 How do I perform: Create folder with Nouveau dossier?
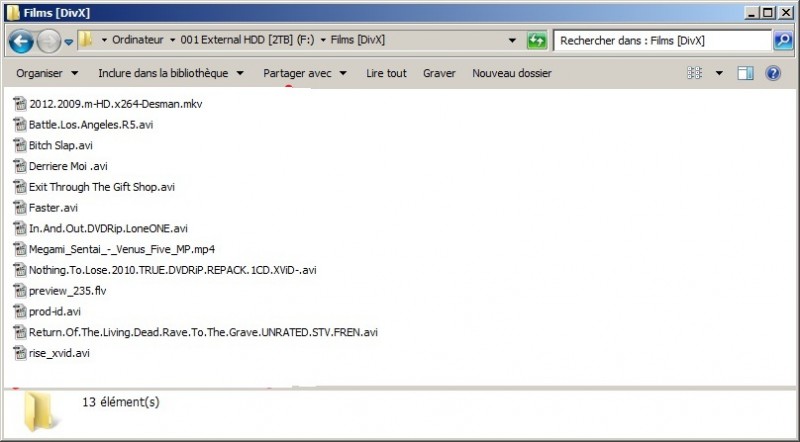click(x=511, y=73)
